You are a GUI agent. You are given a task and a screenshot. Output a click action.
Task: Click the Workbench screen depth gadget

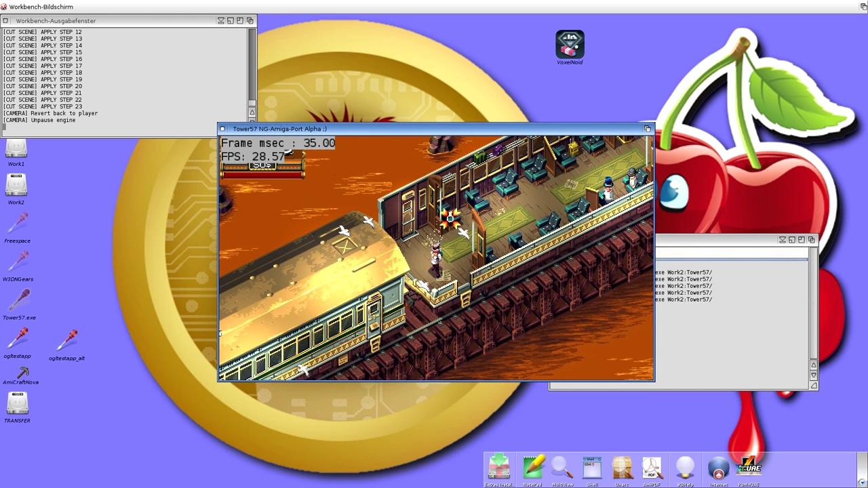pos(863,7)
